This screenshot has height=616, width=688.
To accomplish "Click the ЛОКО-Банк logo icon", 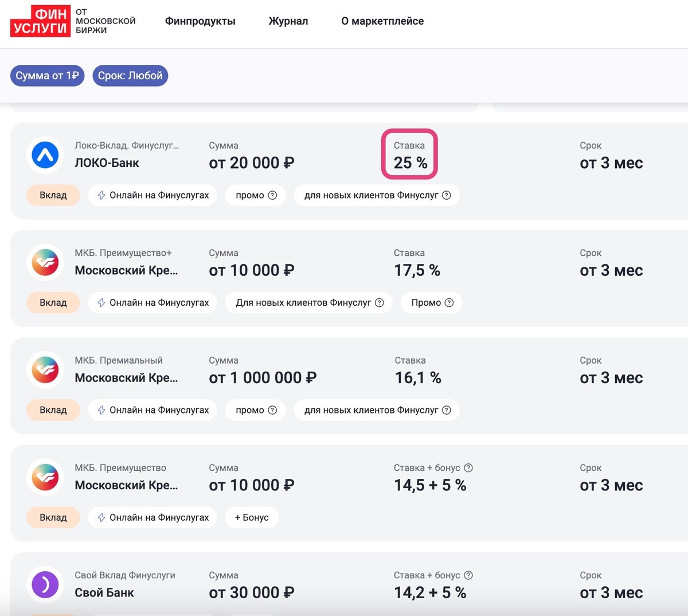I will [x=45, y=155].
